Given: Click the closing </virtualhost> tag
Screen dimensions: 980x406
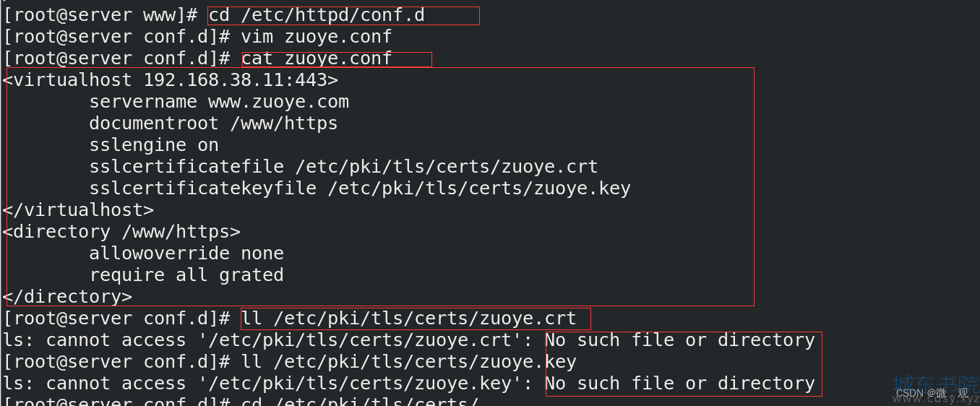Looking at the screenshot, I should pyautogui.click(x=78, y=210).
